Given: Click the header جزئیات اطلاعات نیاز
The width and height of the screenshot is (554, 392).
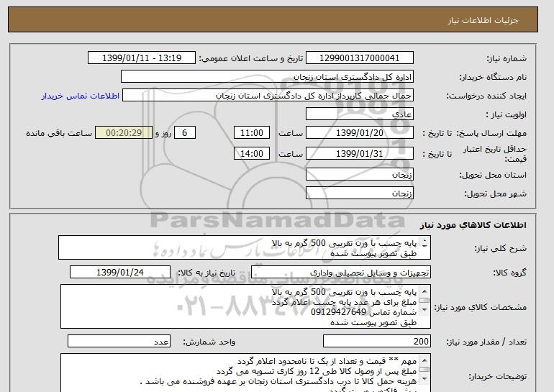Looking at the screenshot, I should tap(483, 20).
